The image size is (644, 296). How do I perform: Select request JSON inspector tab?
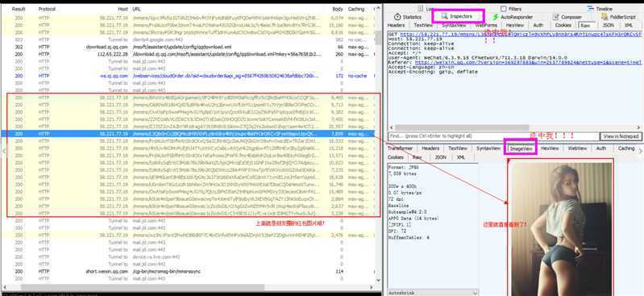pyautogui.click(x=609, y=25)
